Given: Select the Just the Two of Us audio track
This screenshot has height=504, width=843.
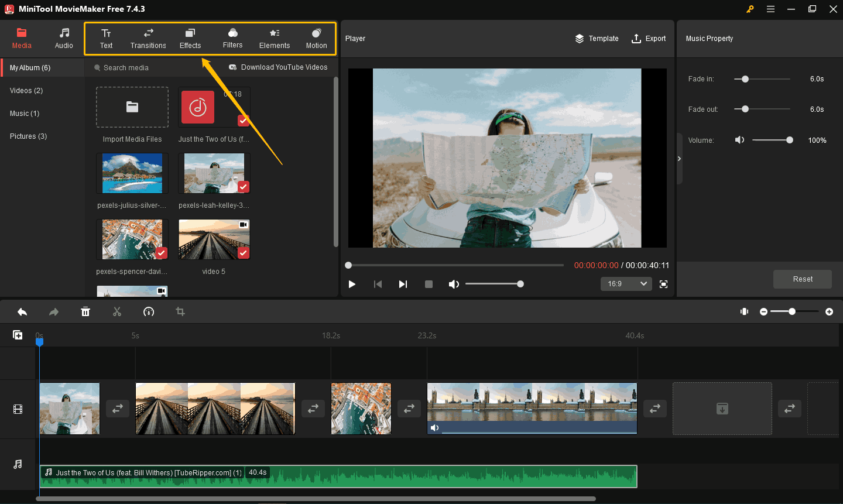Looking at the screenshot, I should (x=338, y=476).
